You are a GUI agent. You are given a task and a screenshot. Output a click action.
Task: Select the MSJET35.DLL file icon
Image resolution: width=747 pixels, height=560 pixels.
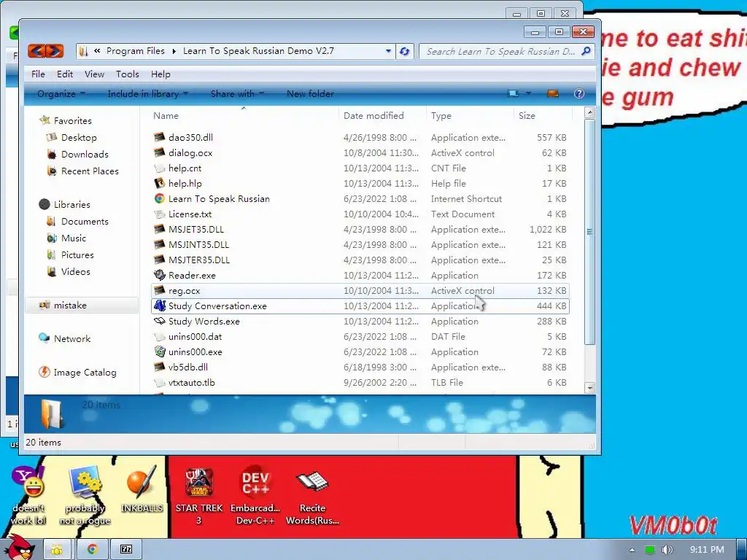(159, 229)
